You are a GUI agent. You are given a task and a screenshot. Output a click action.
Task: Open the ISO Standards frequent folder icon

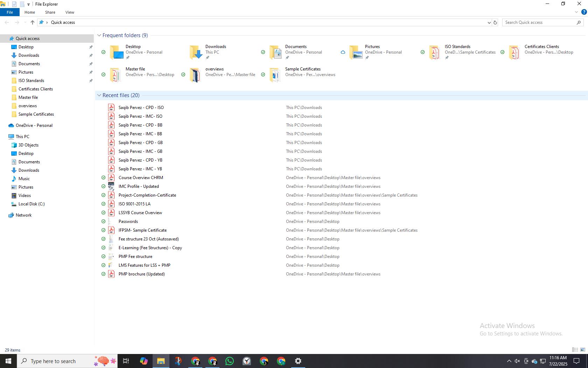coord(435,52)
